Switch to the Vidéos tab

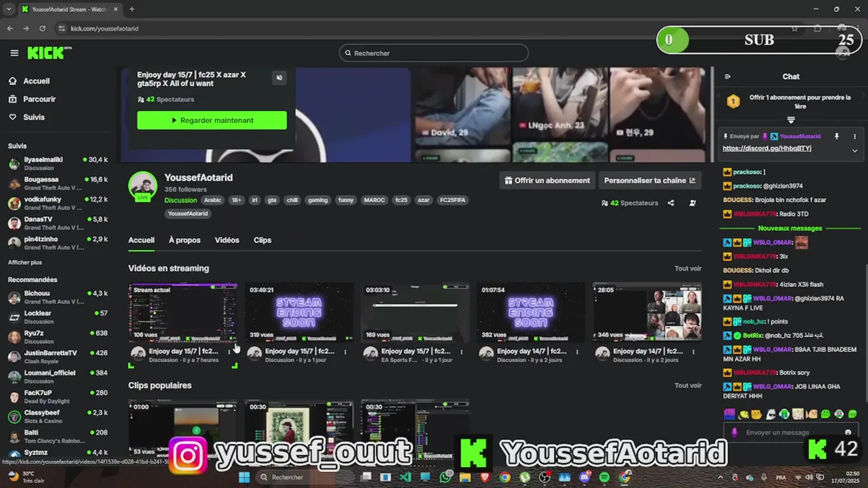click(x=226, y=240)
